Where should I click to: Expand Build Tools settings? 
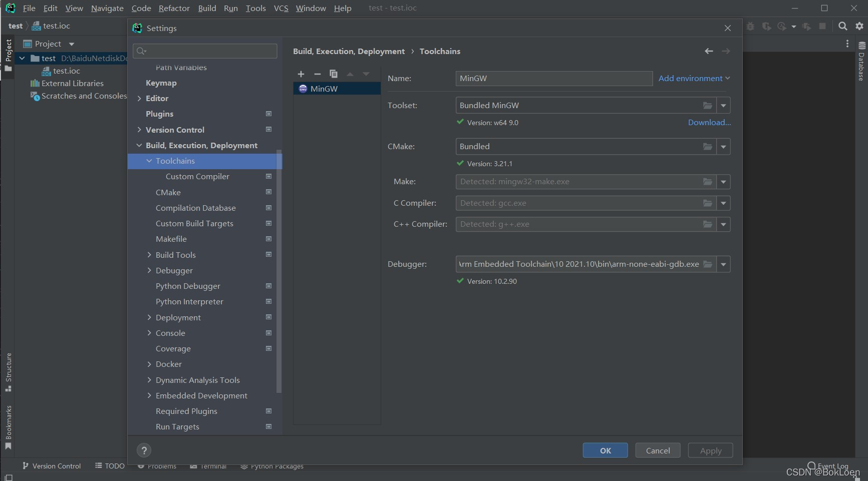(x=149, y=255)
